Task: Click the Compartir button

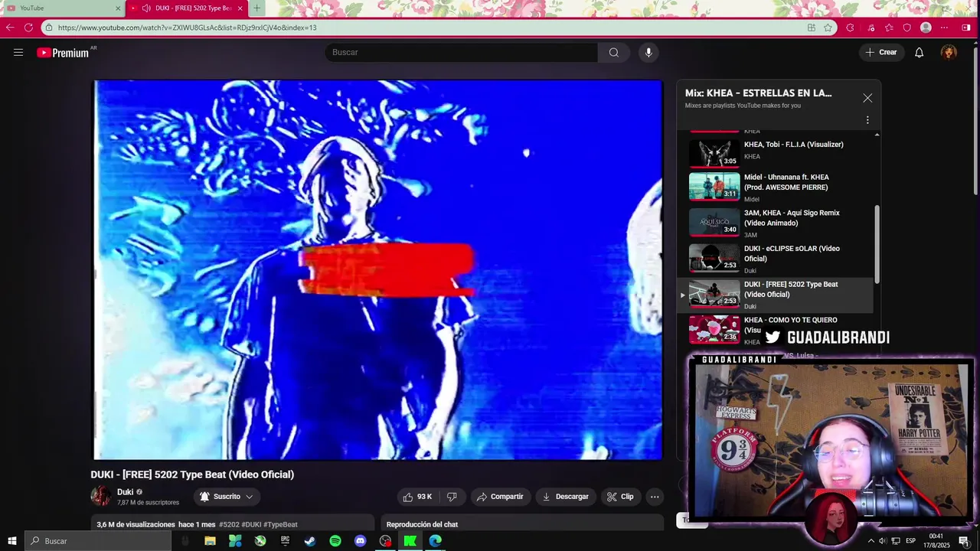Action: (500, 497)
